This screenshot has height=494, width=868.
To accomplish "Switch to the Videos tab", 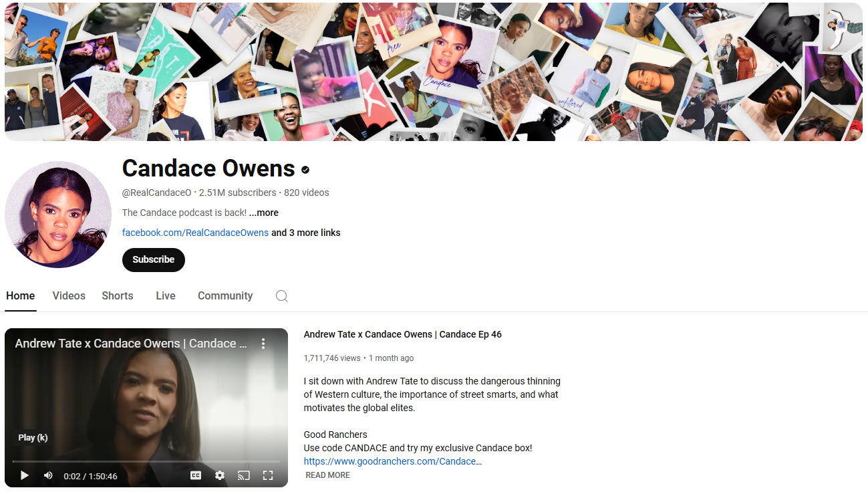I will [69, 295].
